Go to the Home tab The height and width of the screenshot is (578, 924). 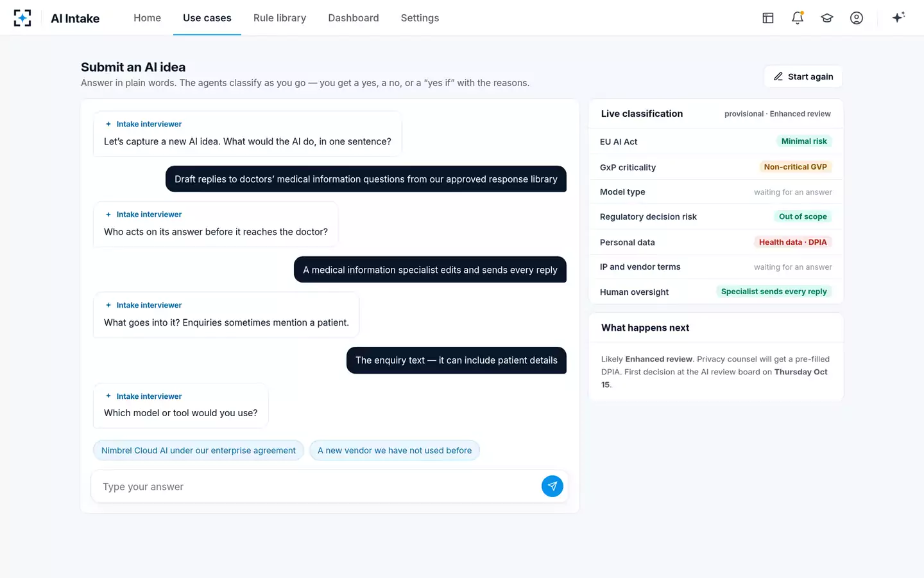tap(147, 18)
